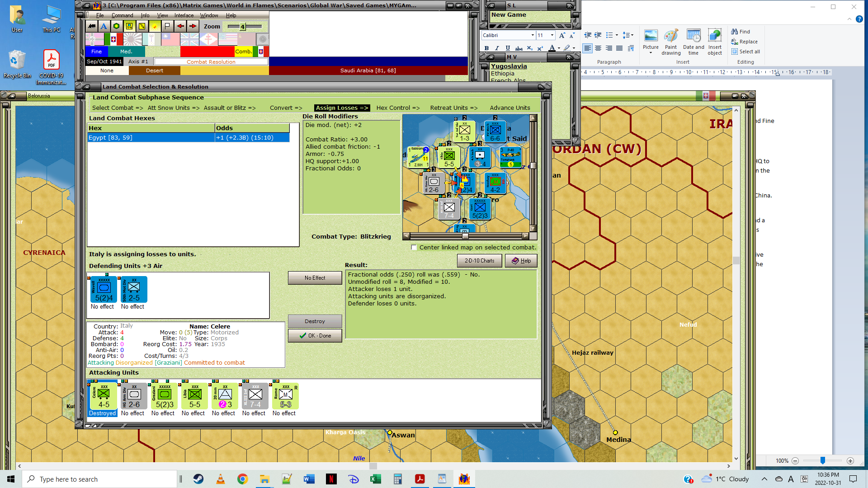Viewport: 868px width, 488px height.
Task: Click the strikethrough icon in WordPad
Action: point(519,48)
